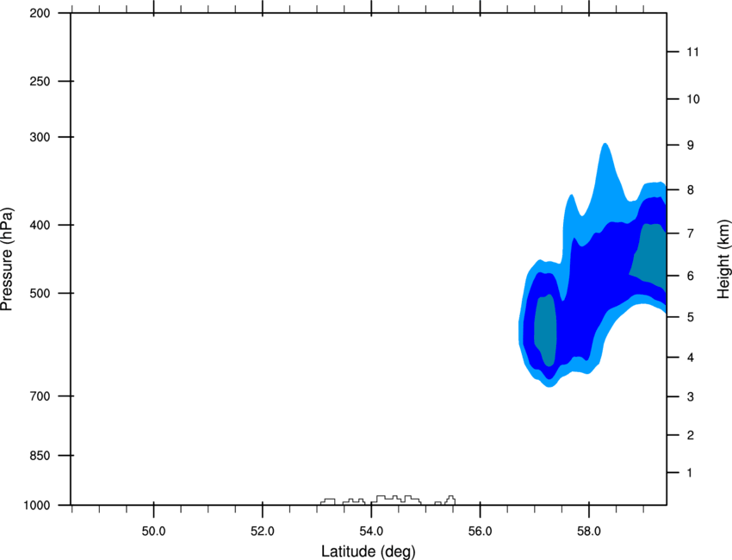
Task: Pick the 7 km height label
Action: point(691,233)
